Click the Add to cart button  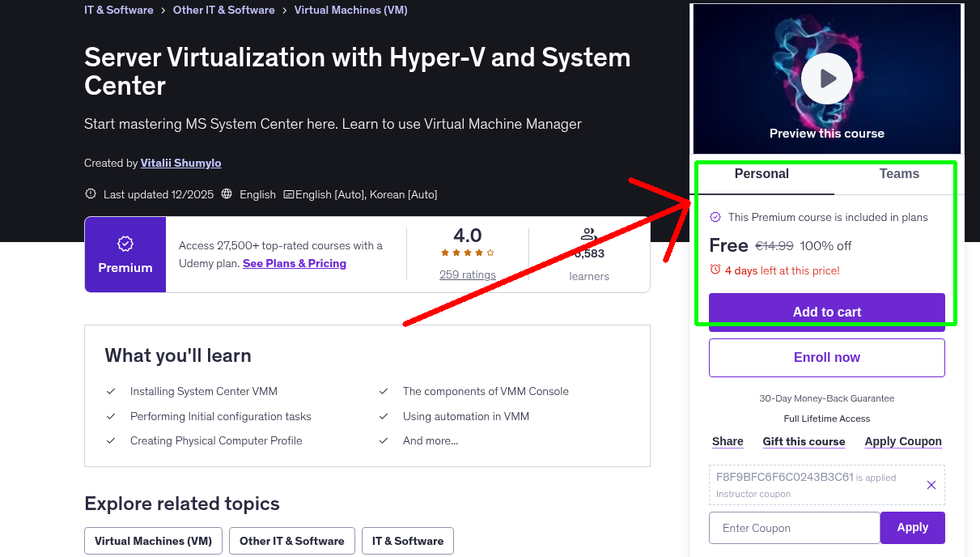click(x=826, y=311)
